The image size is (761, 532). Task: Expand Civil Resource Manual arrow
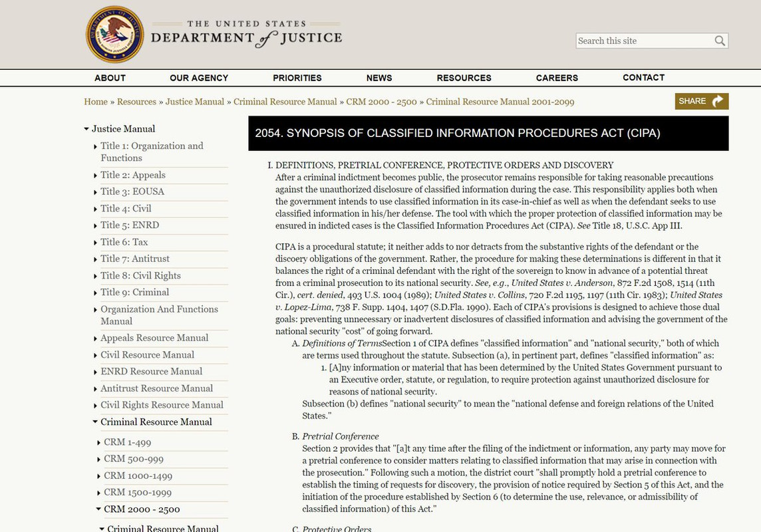(95, 356)
